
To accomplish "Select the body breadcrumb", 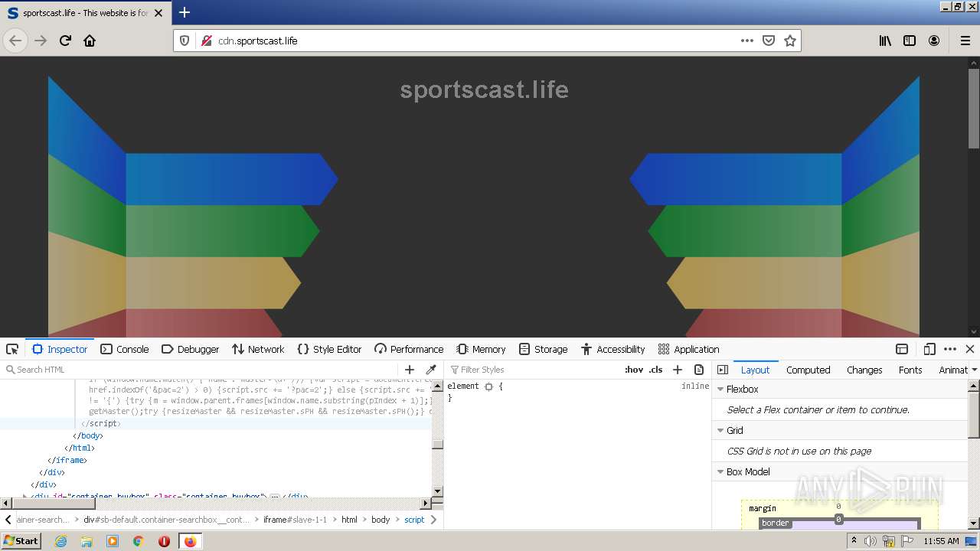I will click(x=381, y=520).
